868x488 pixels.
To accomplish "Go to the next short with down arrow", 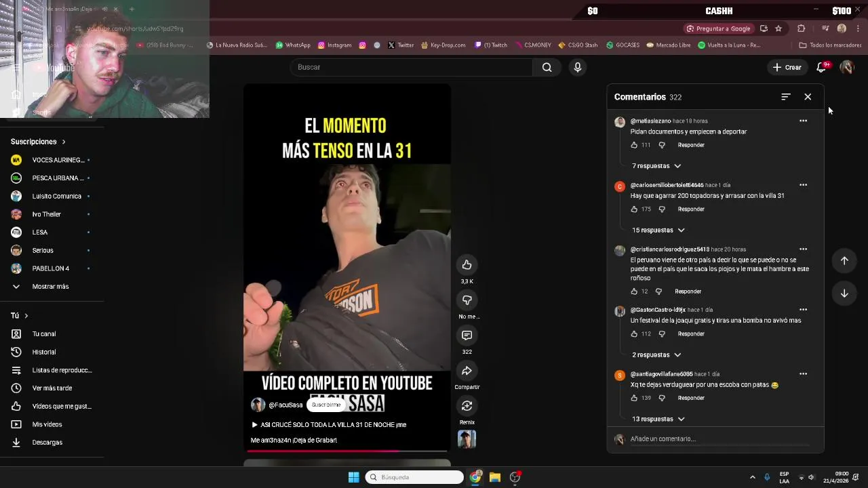I will click(x=844, y=293).
